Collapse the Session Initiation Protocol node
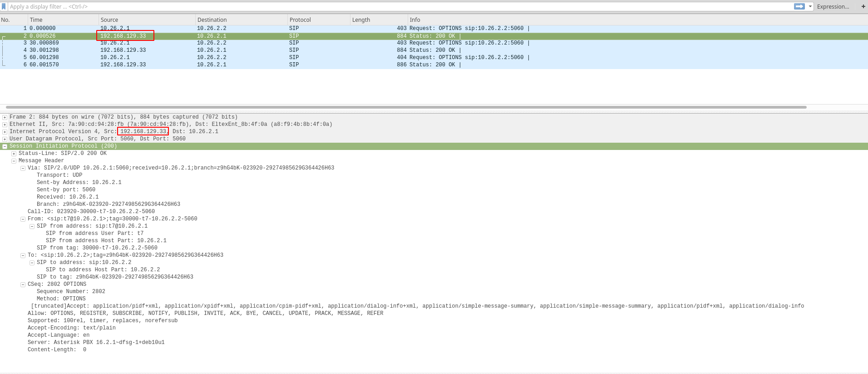 (5, 146)
